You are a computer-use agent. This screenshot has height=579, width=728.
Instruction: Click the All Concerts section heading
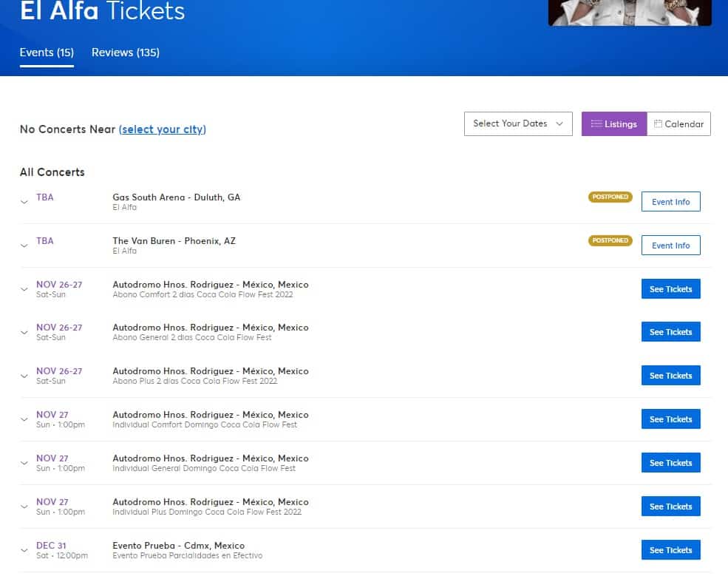tap(52, 172)
